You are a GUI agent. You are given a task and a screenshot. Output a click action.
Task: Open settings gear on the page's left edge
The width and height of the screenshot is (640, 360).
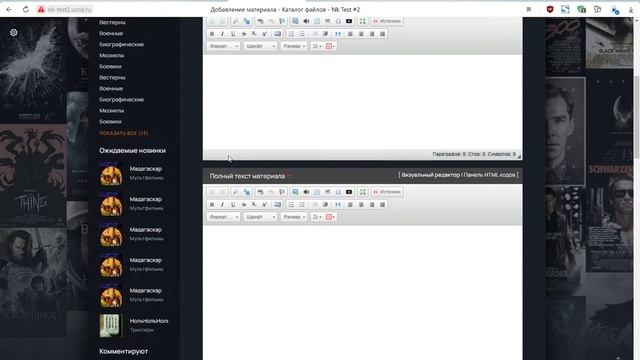(x=13, y=33)
